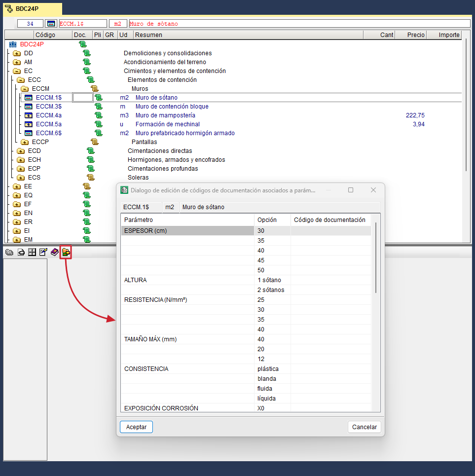Click the green document scroll on ECCM.3$ row
This screenshot has width=475, height=476.
coord(98,106)
